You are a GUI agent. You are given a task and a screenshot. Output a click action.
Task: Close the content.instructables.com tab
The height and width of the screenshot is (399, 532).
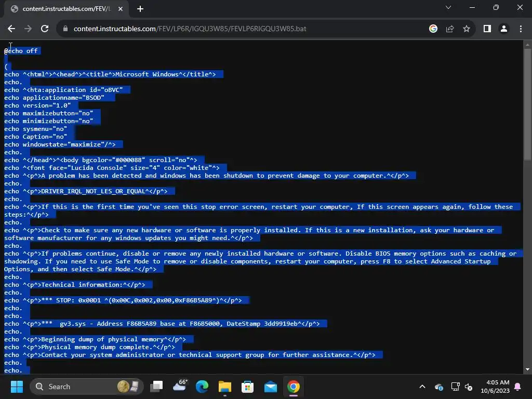point(121,9)
